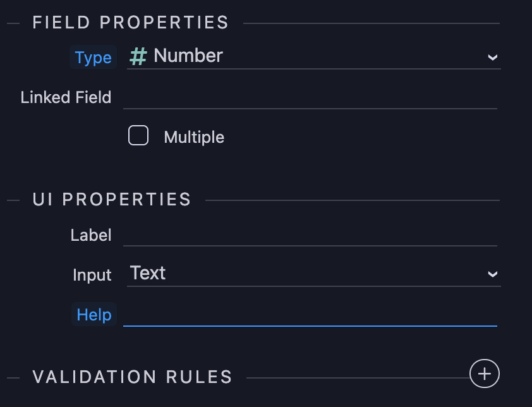Screen dimensions: 532x407
Task: Focus the Help text field
Action: 310,315
